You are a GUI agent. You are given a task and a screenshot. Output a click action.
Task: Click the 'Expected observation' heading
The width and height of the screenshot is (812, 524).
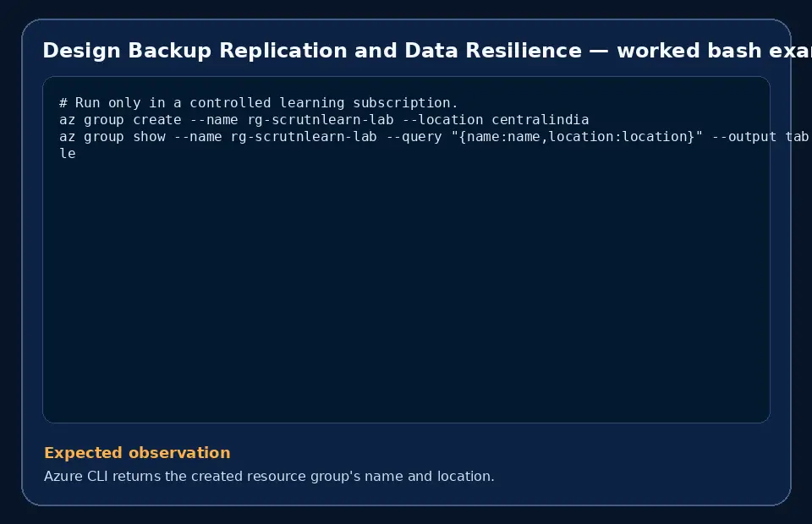click(x=137, y=453)
